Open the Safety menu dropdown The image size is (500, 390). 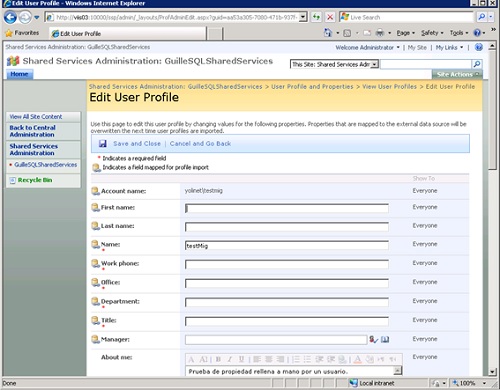[432, 33]
